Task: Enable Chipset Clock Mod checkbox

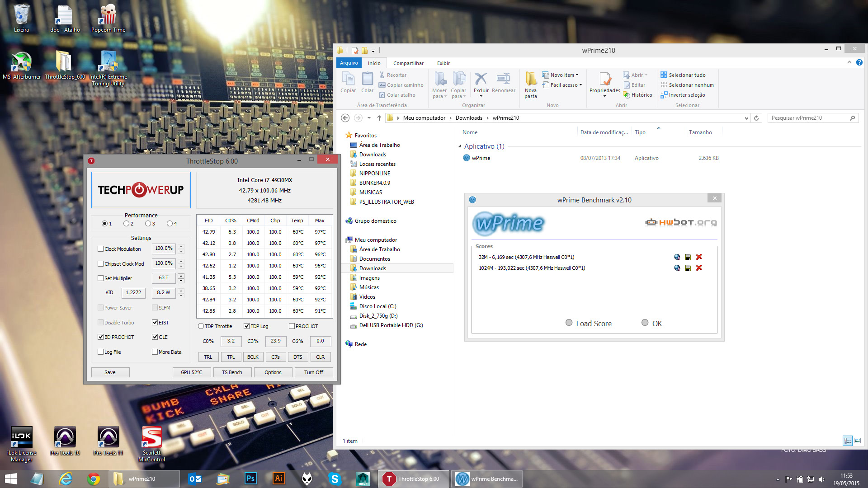Action: (x=100, y=264)
